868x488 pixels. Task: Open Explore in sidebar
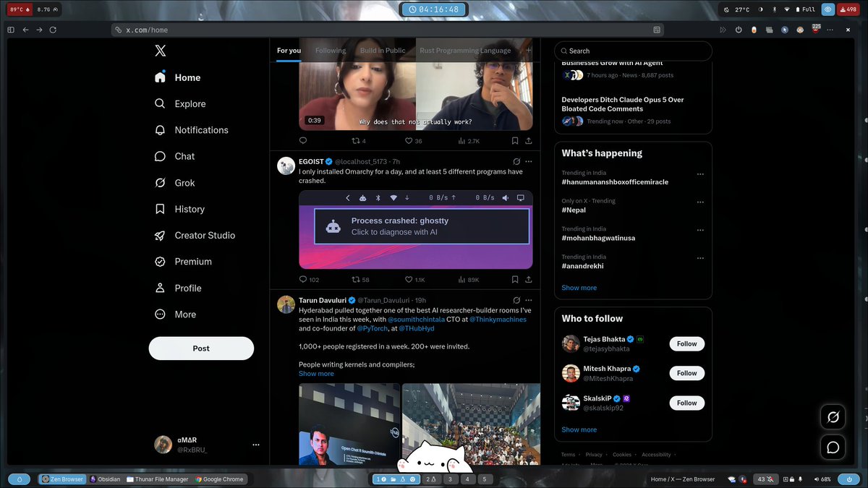tap(181, 103)
